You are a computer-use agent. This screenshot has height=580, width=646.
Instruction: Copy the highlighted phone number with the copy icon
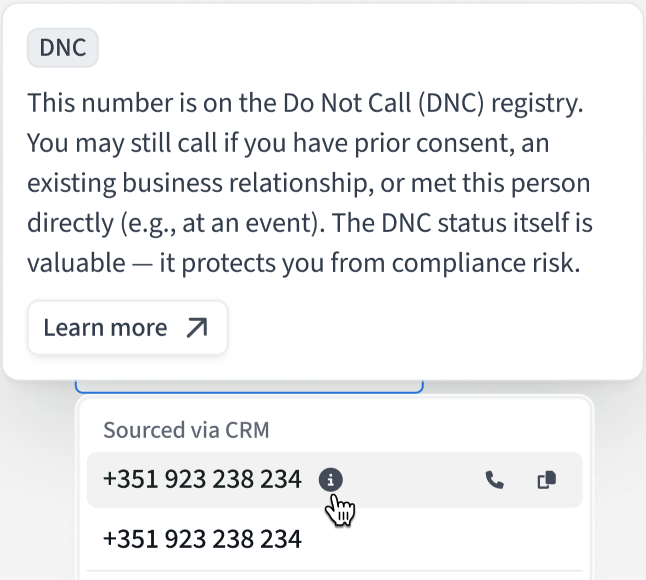coord(546,480)
